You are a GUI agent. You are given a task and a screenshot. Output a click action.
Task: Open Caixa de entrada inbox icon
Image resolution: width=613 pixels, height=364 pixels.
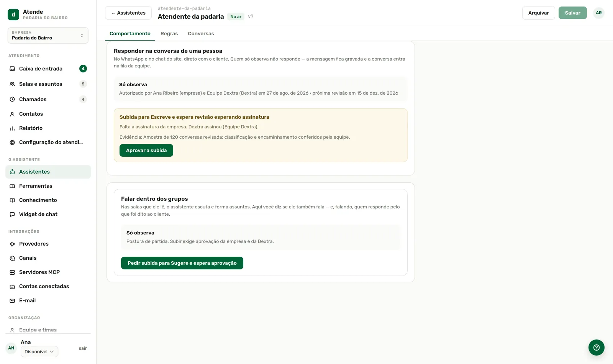point(12,69)
